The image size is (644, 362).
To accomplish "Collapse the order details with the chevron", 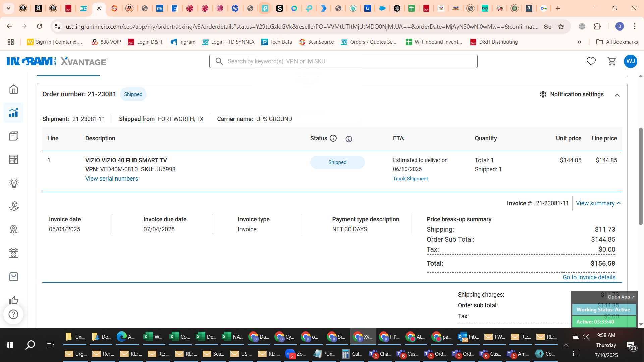I will point(617,95).
